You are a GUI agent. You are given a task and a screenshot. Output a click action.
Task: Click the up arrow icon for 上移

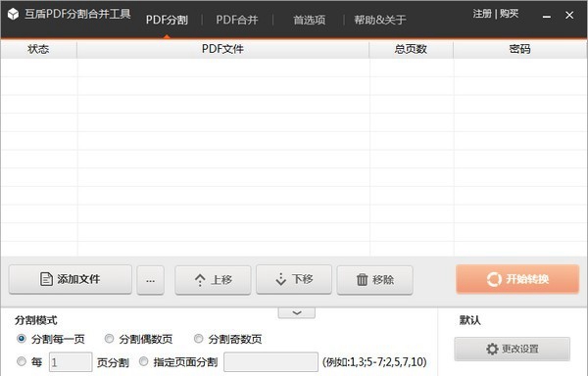click(200, 280)
